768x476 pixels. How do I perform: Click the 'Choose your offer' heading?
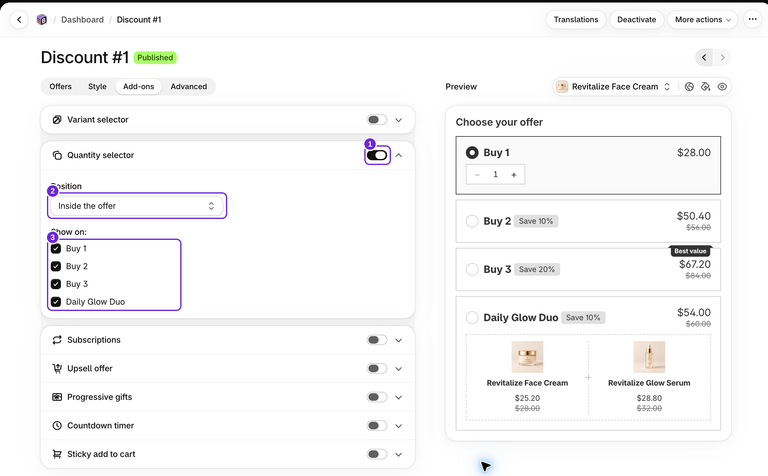[499, 122]
